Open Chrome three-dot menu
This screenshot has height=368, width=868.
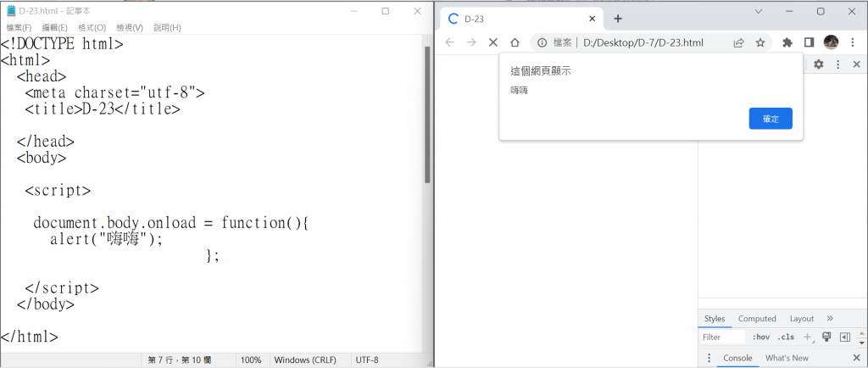(x=853, y=42)
